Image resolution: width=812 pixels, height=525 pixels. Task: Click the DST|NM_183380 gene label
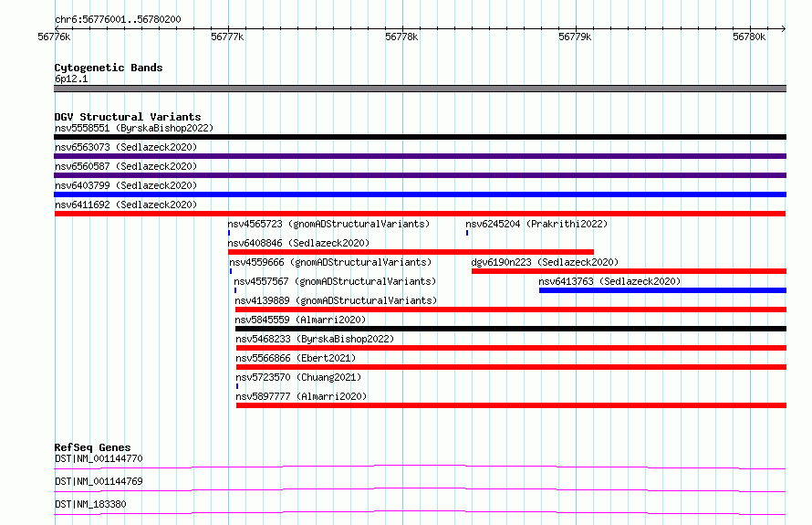[90, 504]
